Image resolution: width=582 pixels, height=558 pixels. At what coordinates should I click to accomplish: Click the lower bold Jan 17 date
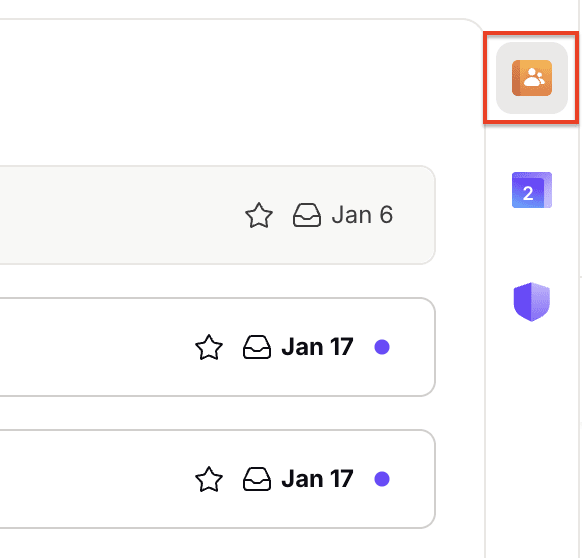pyautogui.click(x=317, y=479)
